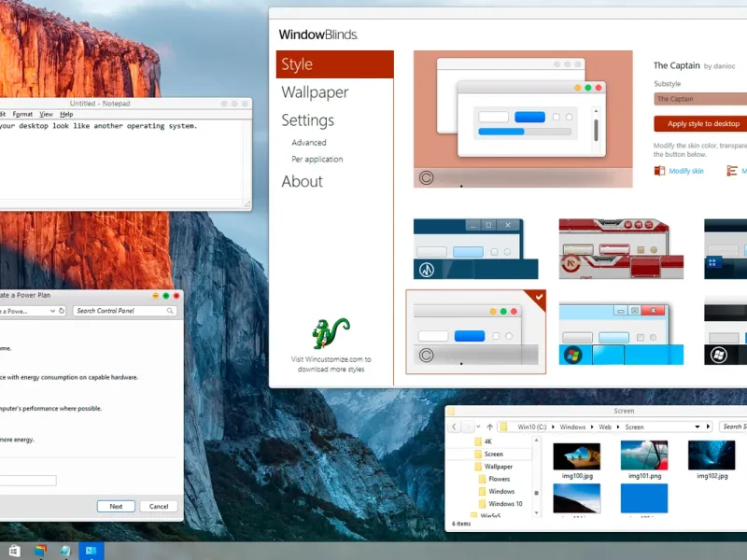Open the recent locations chevron in explorer

coord(478,427)
